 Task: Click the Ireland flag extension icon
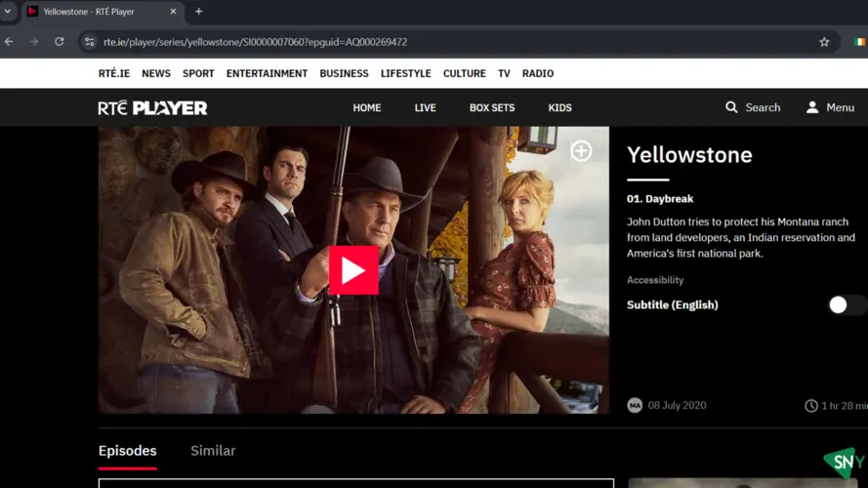click(859, 42)
